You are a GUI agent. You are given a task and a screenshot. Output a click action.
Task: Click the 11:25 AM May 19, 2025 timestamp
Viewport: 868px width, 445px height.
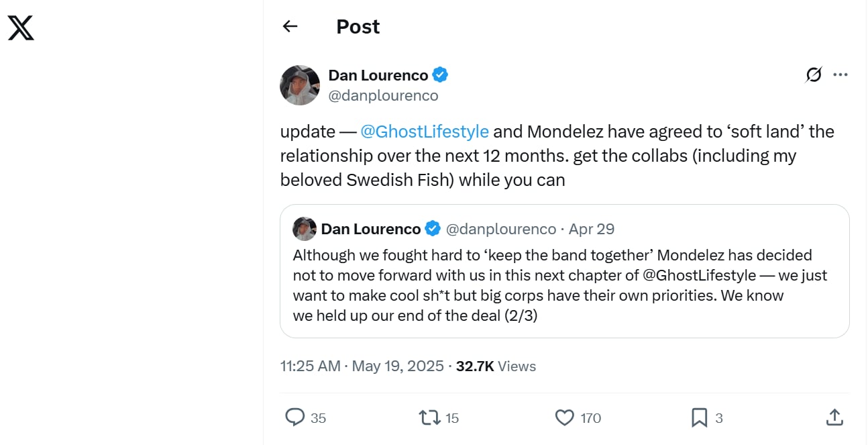pyautogui.click(x=362, y=366)
